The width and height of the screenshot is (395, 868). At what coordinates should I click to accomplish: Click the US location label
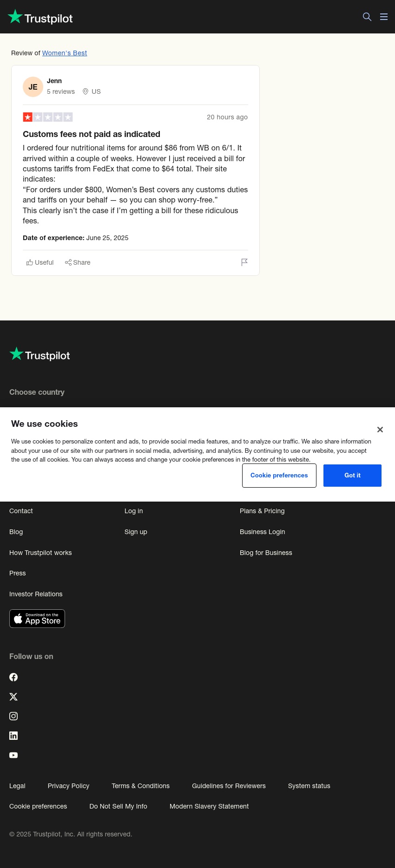[x=92, y=91]
